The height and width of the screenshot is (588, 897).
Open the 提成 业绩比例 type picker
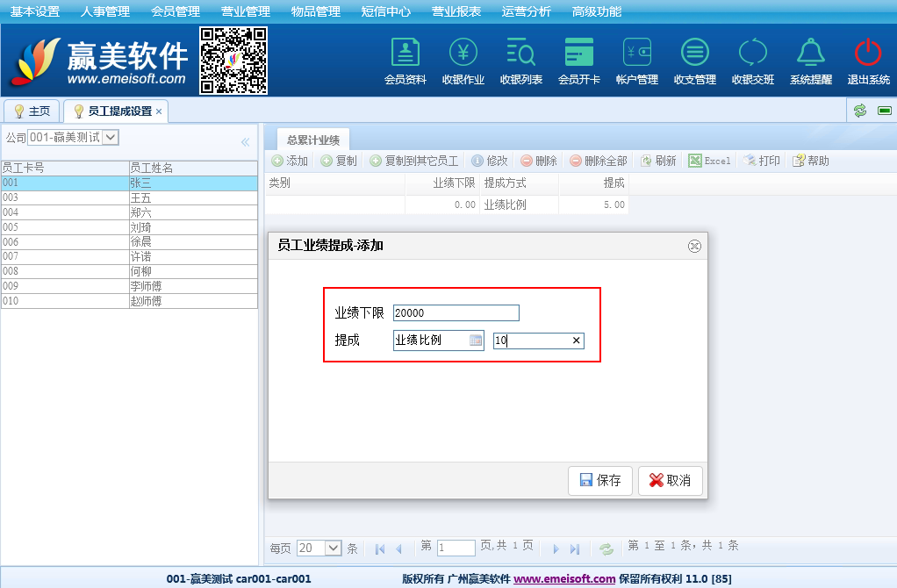[x=476, y=341]
